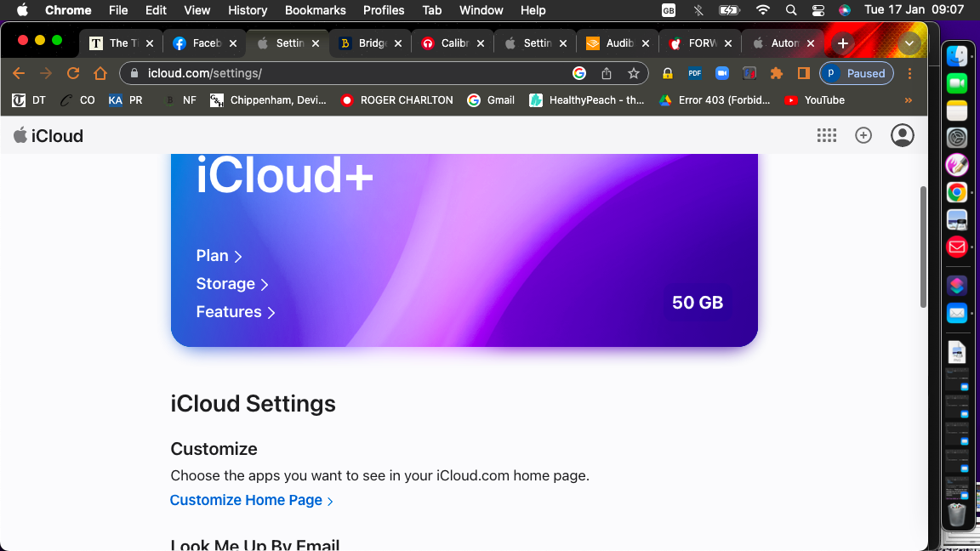Open the Trash in the Dock
Screen dimensions: 980x551
956,514
